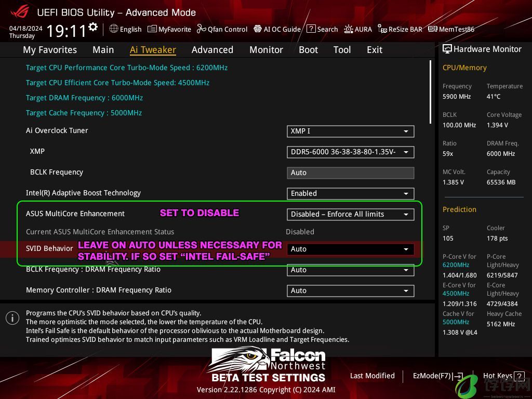The width and height of the screenshot is (532, 399).
Task: Open time settings via the gear icon
Action: 93,27
